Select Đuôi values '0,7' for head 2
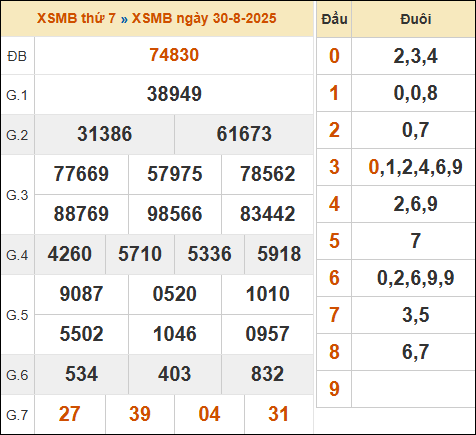This screenshot has width=476, height=435. click(x=415, y=130)
